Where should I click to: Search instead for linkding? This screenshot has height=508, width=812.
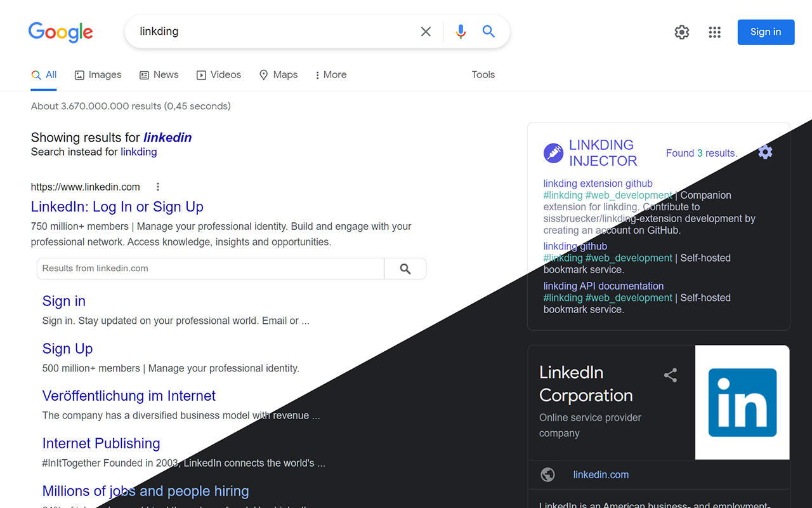coord(138,152)
